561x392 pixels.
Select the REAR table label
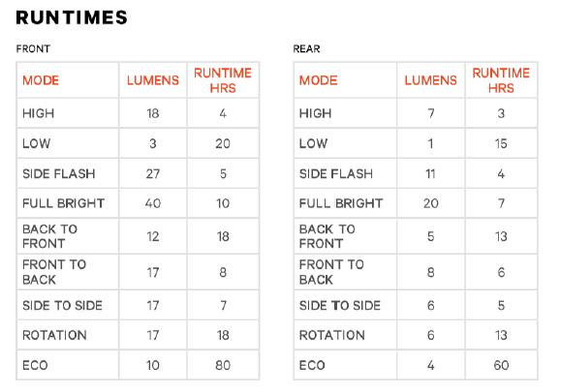point(306,48)
